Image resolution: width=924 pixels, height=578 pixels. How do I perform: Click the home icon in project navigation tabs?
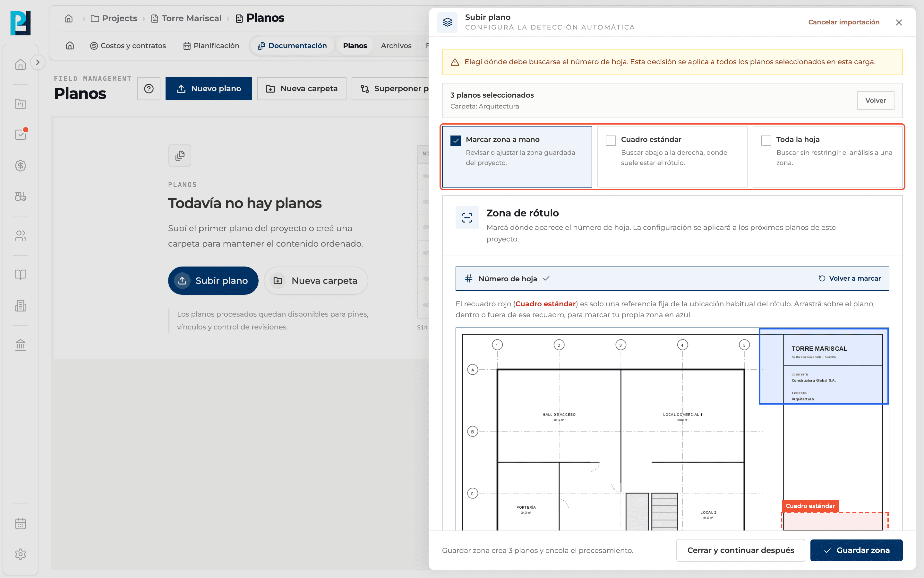coord(70,46)
